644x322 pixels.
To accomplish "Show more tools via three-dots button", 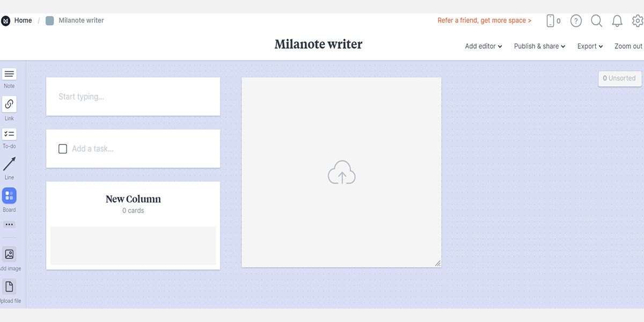I will coord(9,224).
